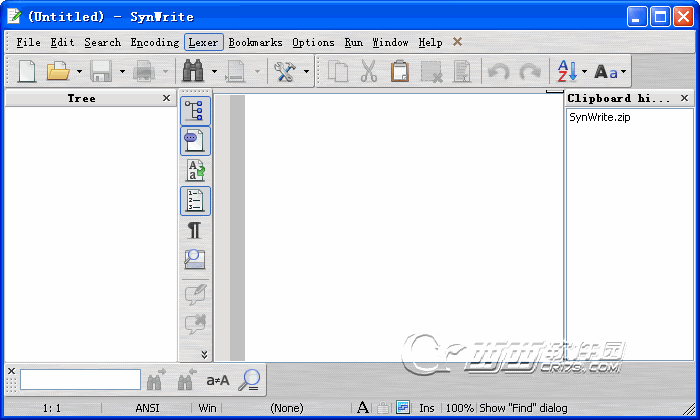Image resolution: width=700 pixels, height=420 pixels.
Task: Click Win line ends in status bar
Action: [x=207, y=408]
